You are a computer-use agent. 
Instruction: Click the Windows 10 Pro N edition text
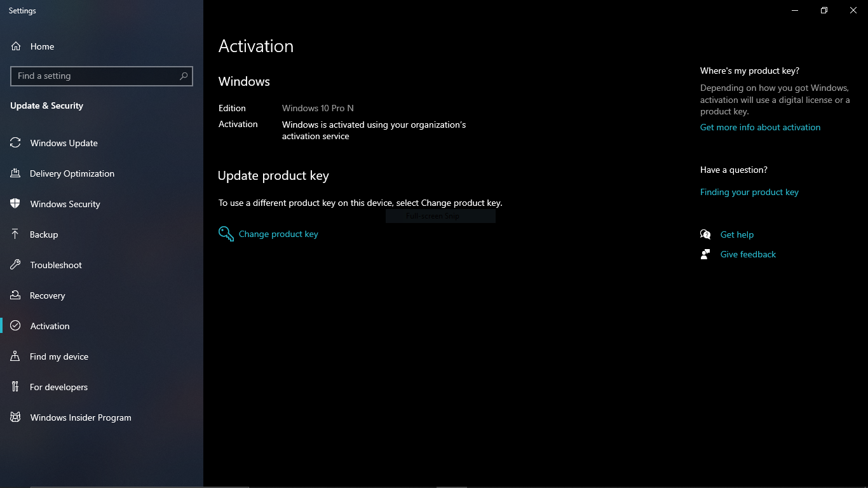coord(318,108)
